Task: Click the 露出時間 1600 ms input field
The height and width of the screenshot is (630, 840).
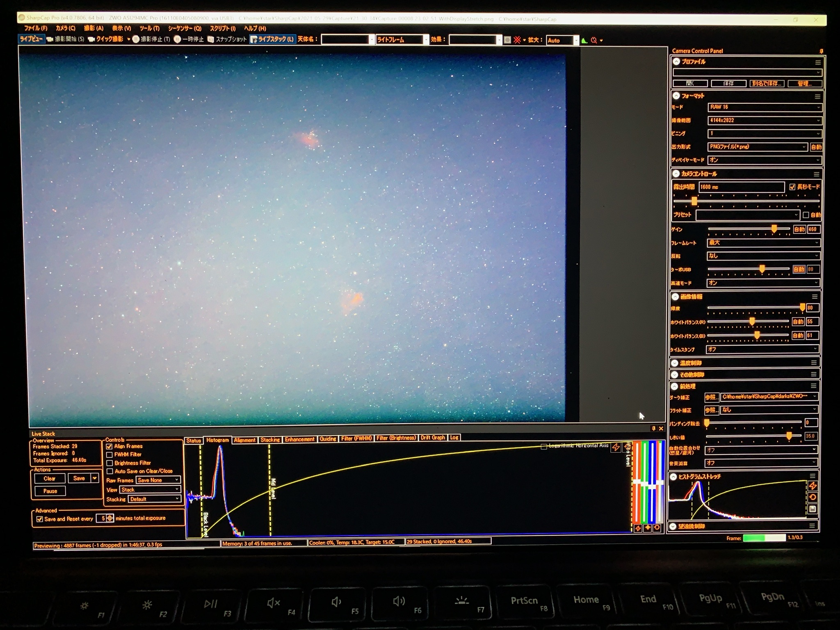Action: (741, 187)
